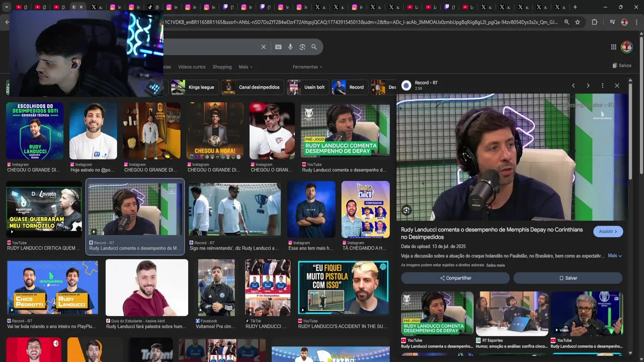Open the 'Hoje estreio no' Instagram image
This screenshot has height=362, width=644.
(x=93, y=131)
